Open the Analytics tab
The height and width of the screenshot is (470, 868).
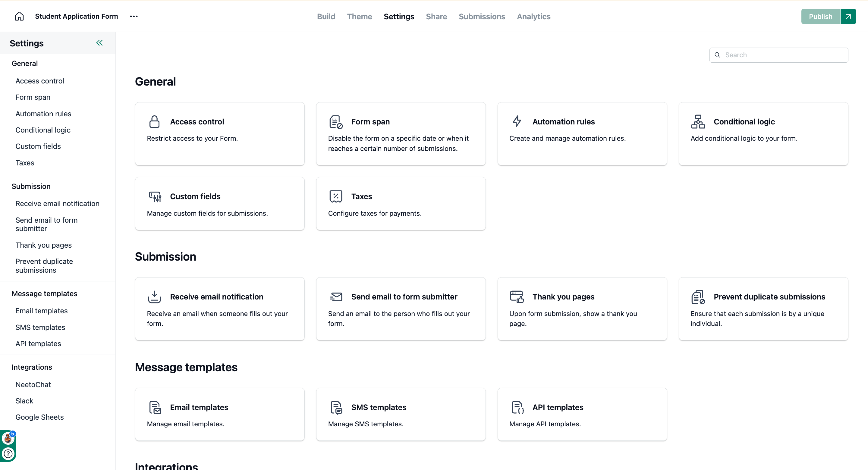pos(533,17)
